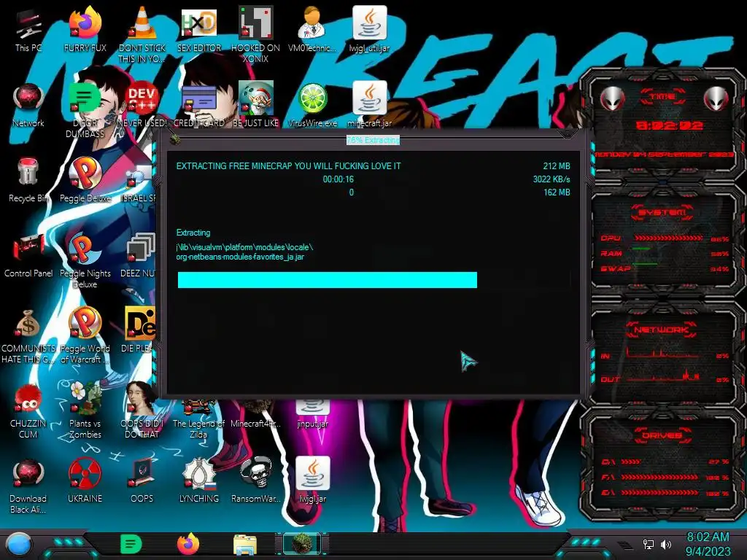
Task: Launch Firefox from the taskbar
Action: [x=188, y=544]
